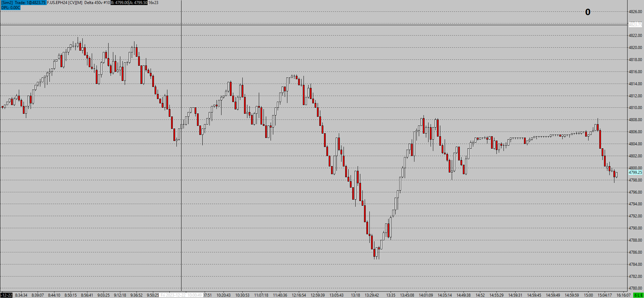Screen dimensions: 644x298
Task: Click the 13:35 time axis label
Action: (391, 295)
